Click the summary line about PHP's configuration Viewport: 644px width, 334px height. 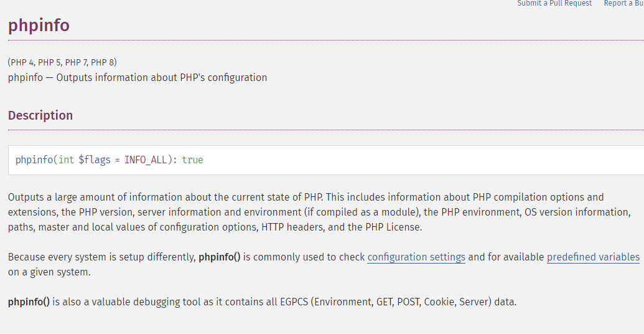point(138,78)
